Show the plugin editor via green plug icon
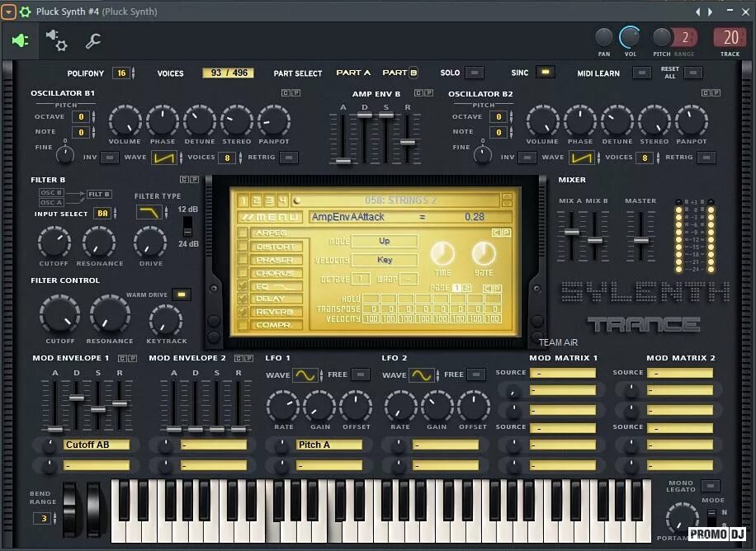Image resolution: width=756 pixels, height=551 pixels. [x=19, y=40]
